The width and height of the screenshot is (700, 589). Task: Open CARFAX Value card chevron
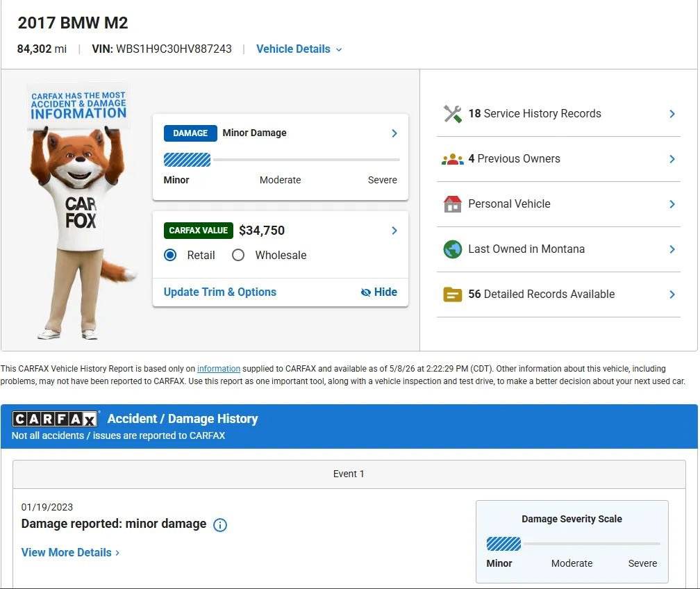coord(394,231)
